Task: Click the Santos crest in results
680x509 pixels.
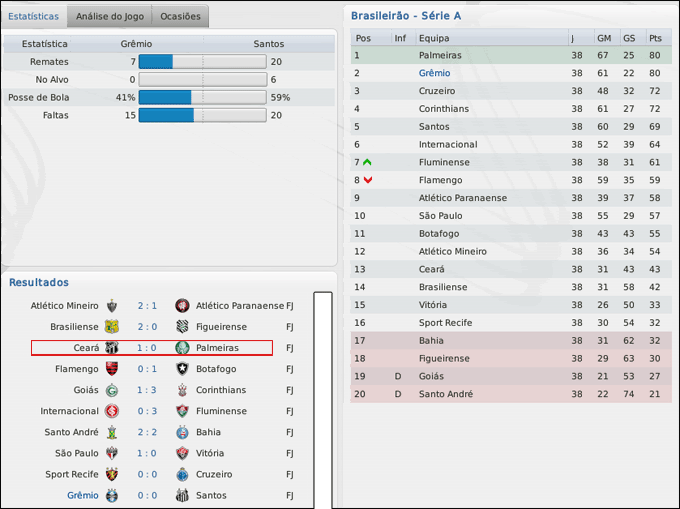Action: (x=182, y=495)
